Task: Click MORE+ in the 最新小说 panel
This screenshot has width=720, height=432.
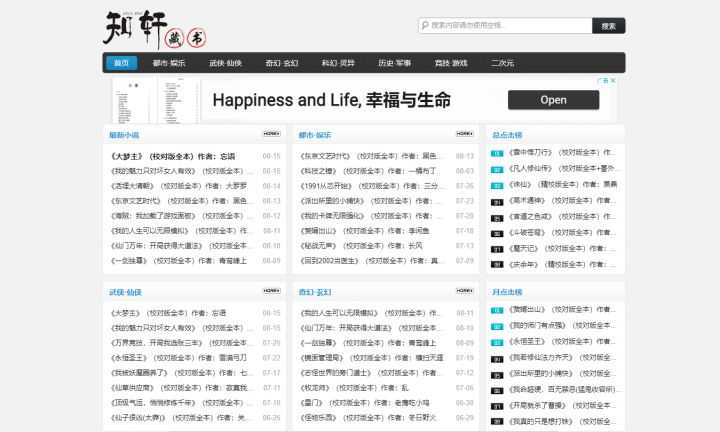Action: pos(271,134)
